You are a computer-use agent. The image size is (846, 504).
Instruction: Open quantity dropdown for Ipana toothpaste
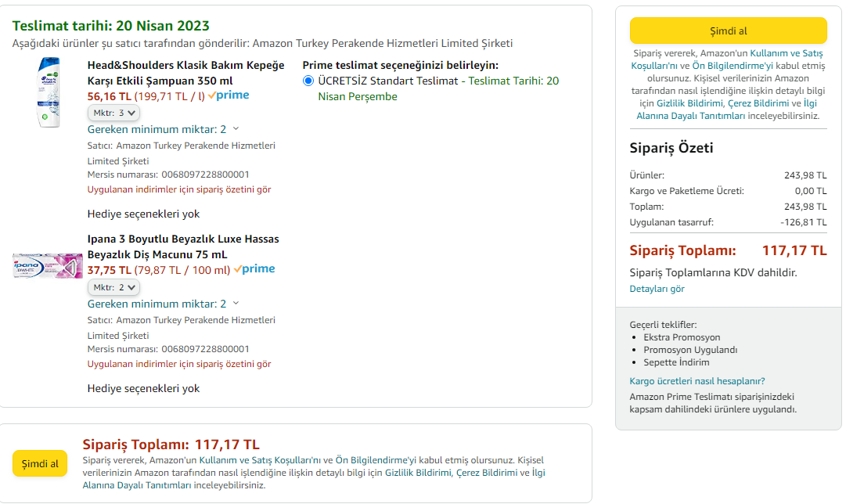pyautogui.click(x=113, y=287)
